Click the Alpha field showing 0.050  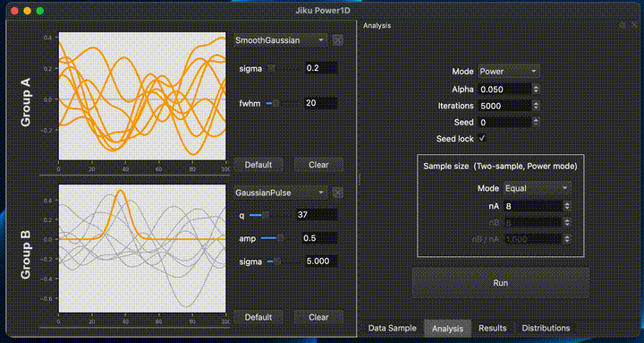(504, 89)
